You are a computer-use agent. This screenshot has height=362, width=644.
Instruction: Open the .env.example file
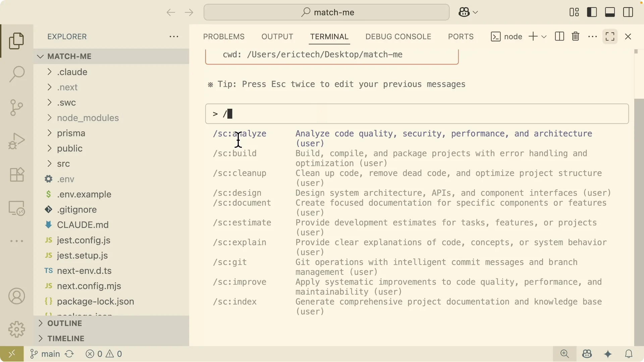click(x=111, y=194)
